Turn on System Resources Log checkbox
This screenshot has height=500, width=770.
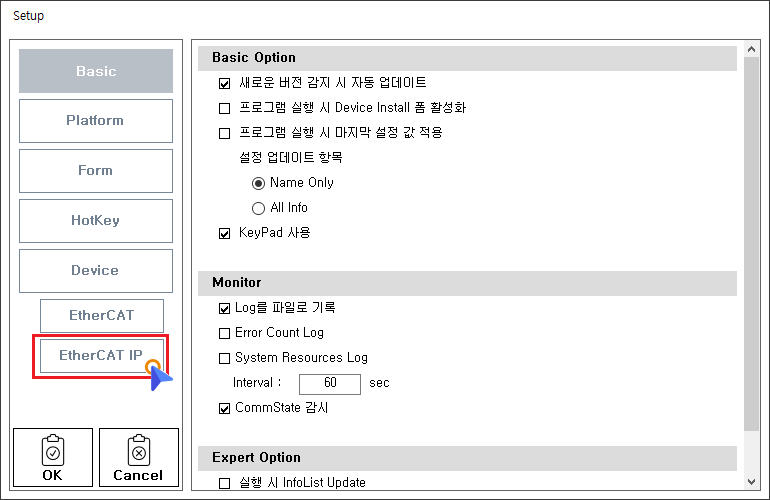(x=224, y=358)
